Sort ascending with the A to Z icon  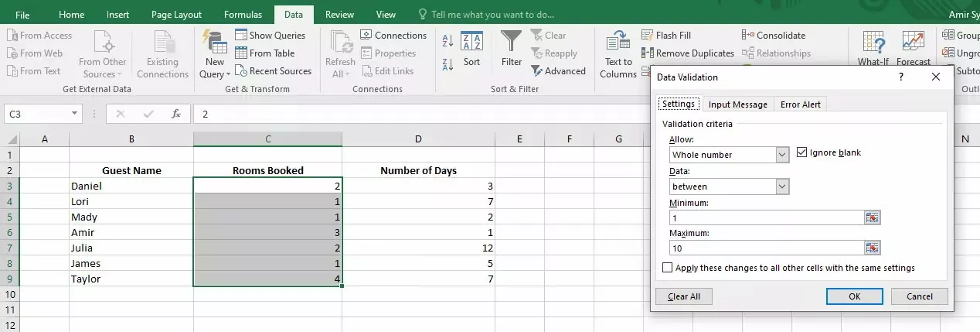[447, 41]
